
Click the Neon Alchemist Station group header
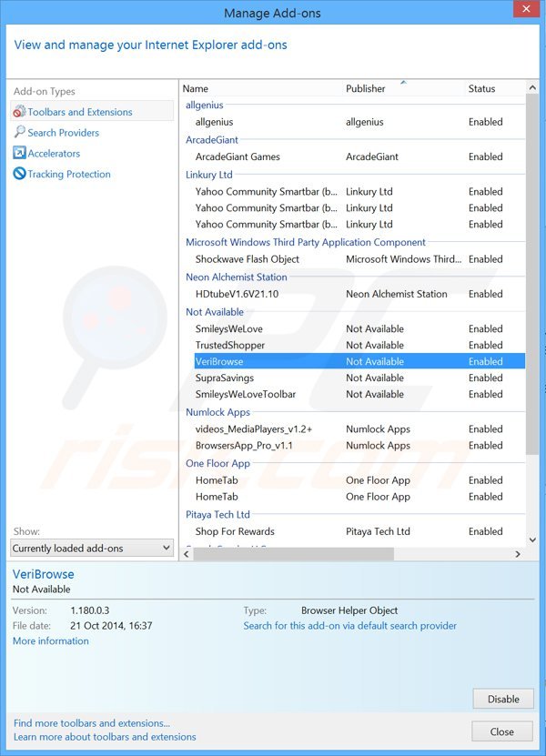pos(237,277)
